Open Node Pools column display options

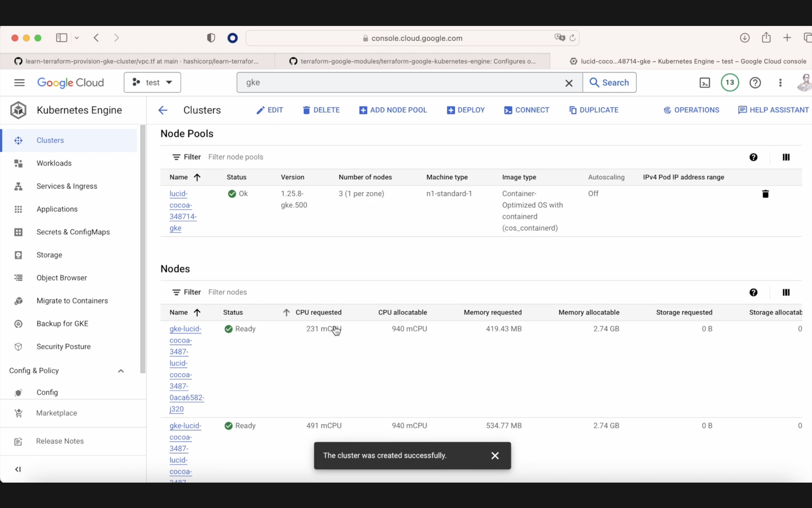(786, 157)
